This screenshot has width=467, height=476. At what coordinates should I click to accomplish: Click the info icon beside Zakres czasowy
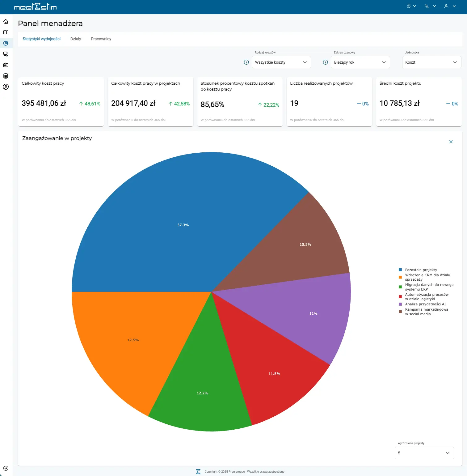(325, 62)
